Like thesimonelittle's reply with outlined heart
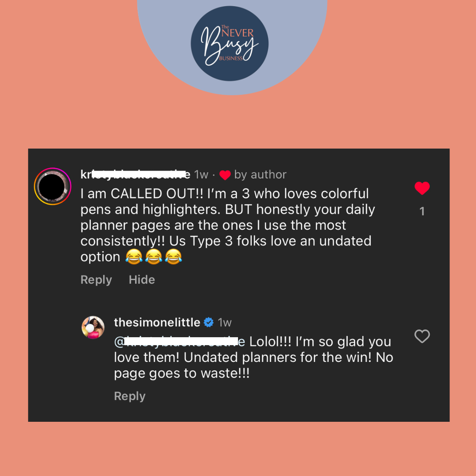The image size is (476, 476). point(422,336)
